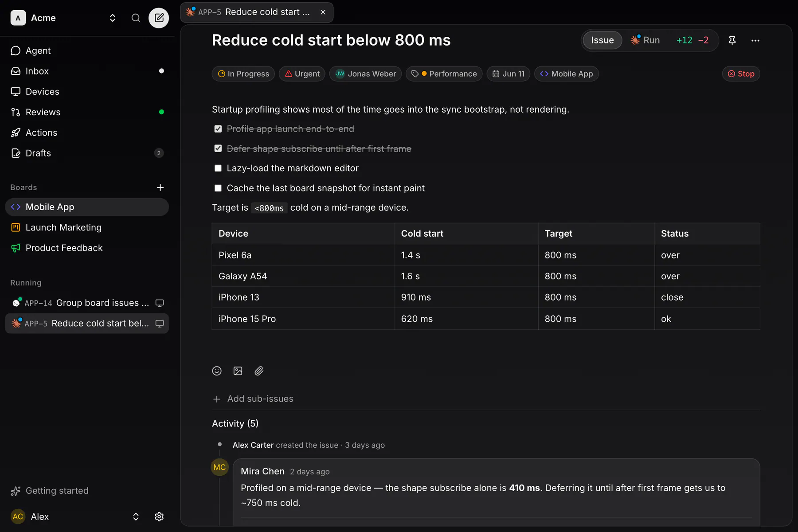Open Getting started link
This screenshot has height=532, width=798.
[x=50, y=491]
